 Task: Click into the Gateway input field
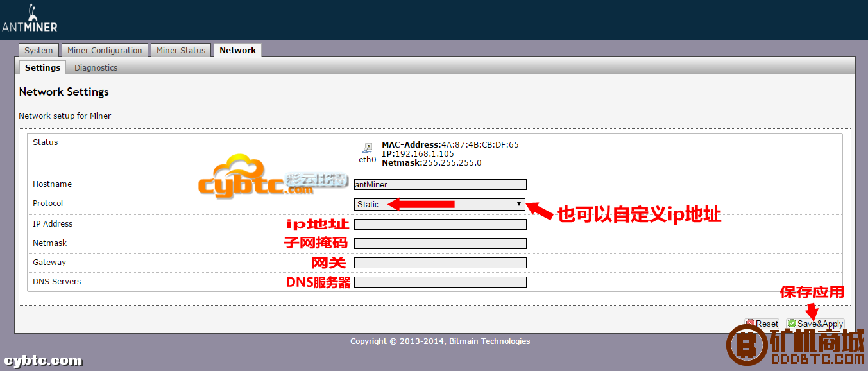click(440, 263)
